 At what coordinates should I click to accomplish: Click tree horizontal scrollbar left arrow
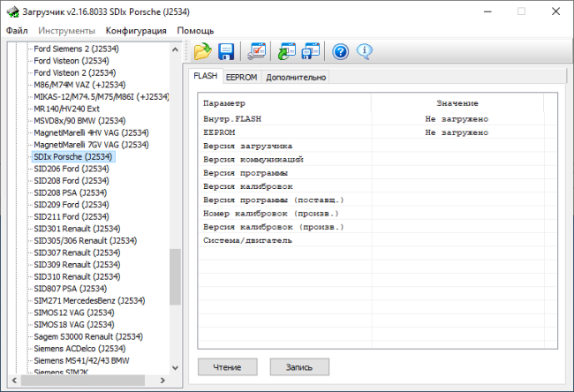pyautogui.click(x=14, y=381)
